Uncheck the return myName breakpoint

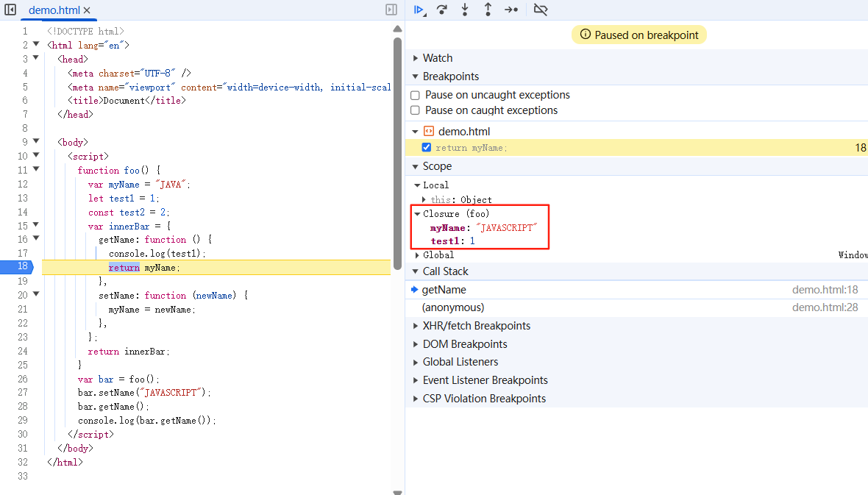pos(426,147)
